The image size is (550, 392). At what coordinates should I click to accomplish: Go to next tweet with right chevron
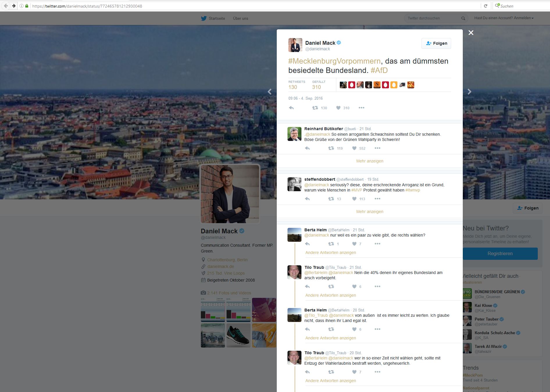tap(469, 92)
